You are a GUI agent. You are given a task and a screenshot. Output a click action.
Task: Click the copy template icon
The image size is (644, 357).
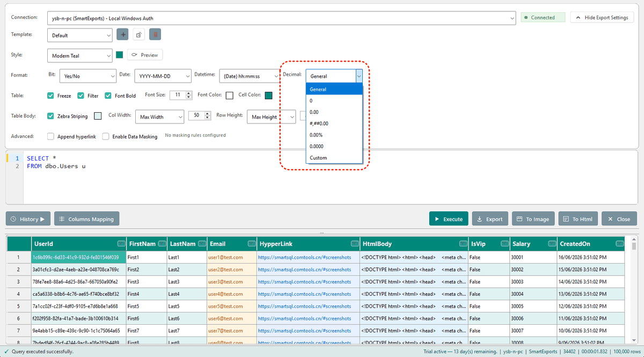click(x=139, y=35)
